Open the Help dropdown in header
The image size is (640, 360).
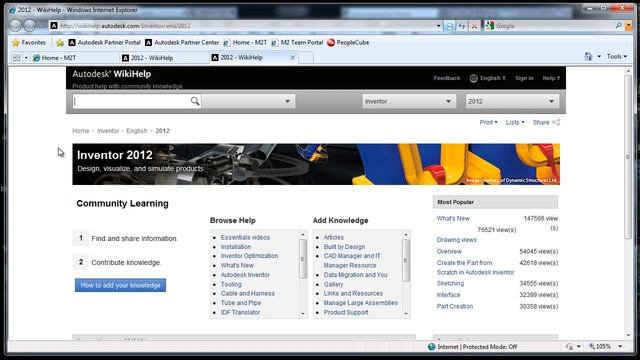tap(551, 78)
